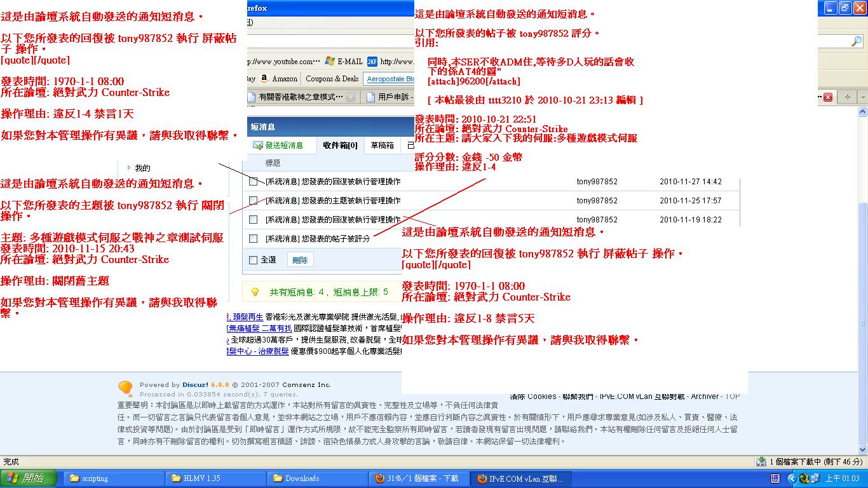Open the HLMV 1.35 taskbar button
Image resolution: width=868 pixels, height=488 pixels.
click(215, 478)
